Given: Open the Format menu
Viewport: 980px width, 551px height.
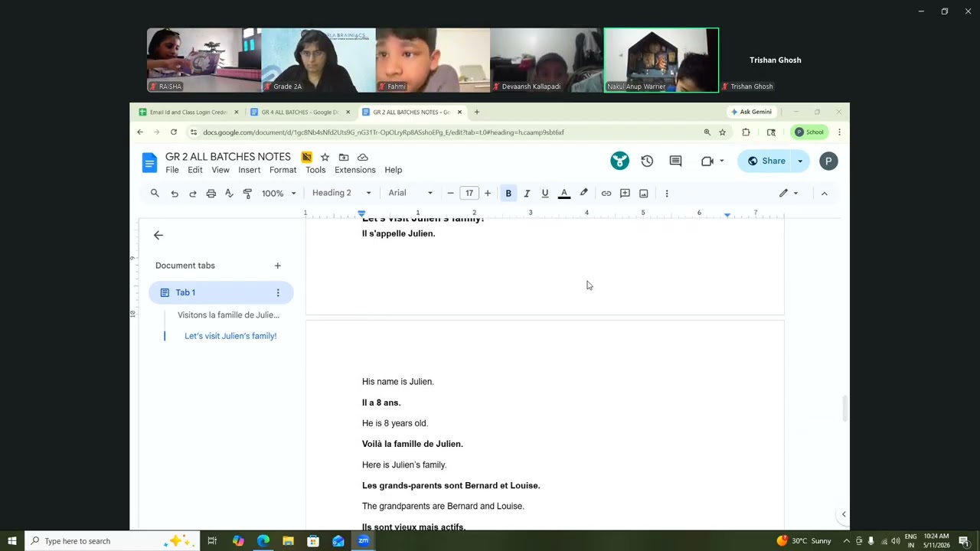Looking at the screenshot, I should pos(283,170).
